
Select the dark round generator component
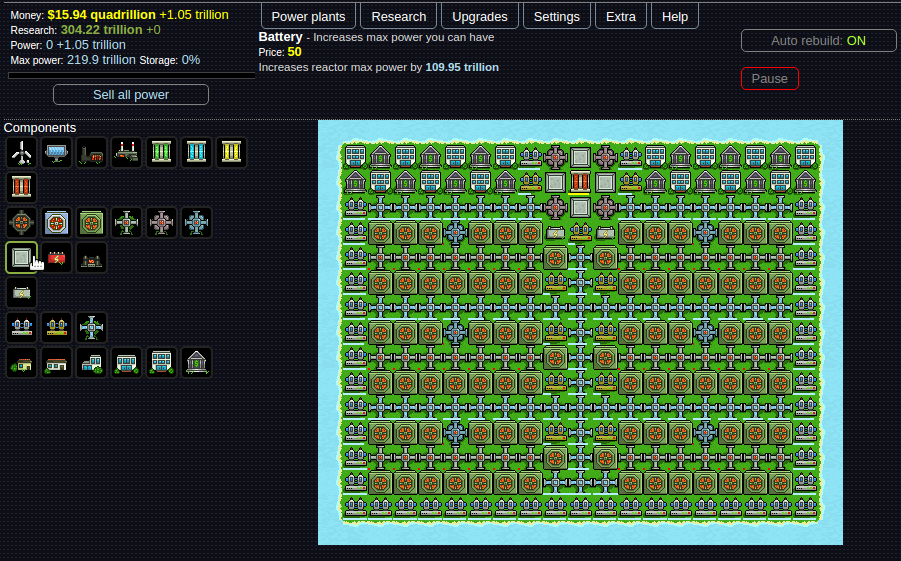(22, 223)
